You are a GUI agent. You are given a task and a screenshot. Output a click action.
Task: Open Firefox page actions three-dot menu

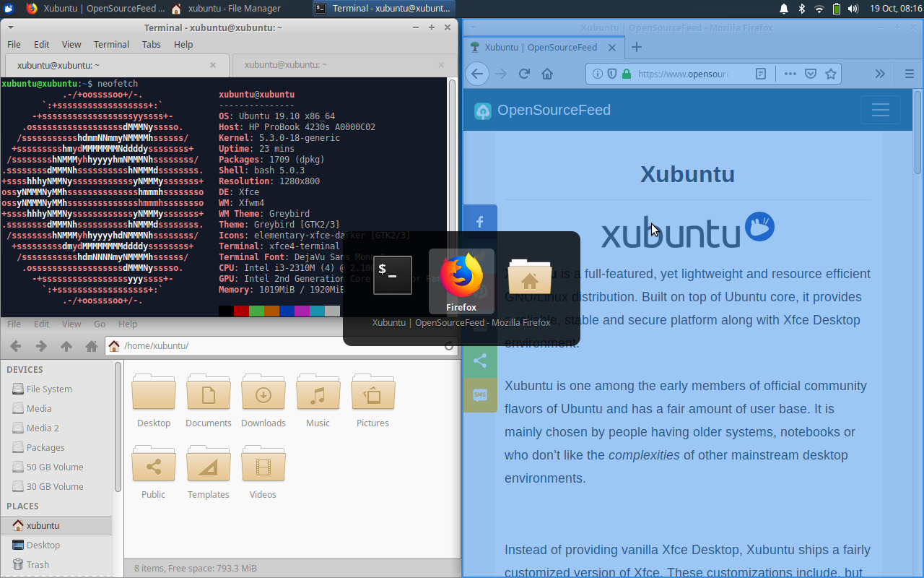tap(790, 74)
